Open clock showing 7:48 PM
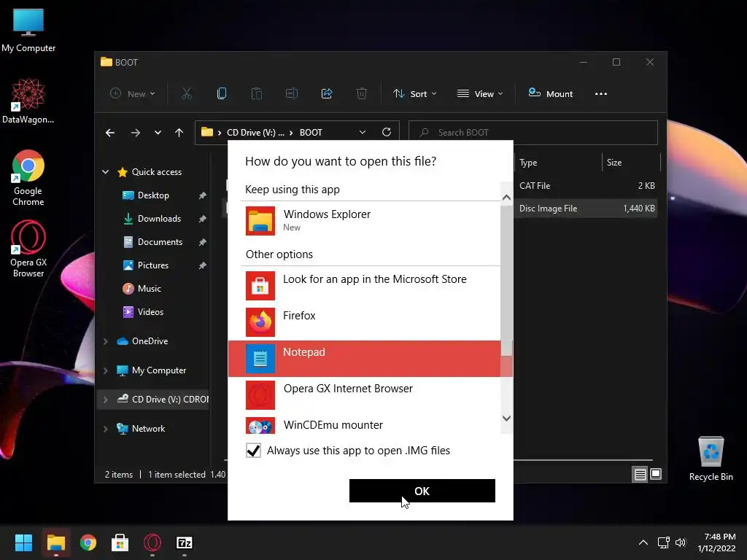The image size is (747, 560). coord(716,542)
